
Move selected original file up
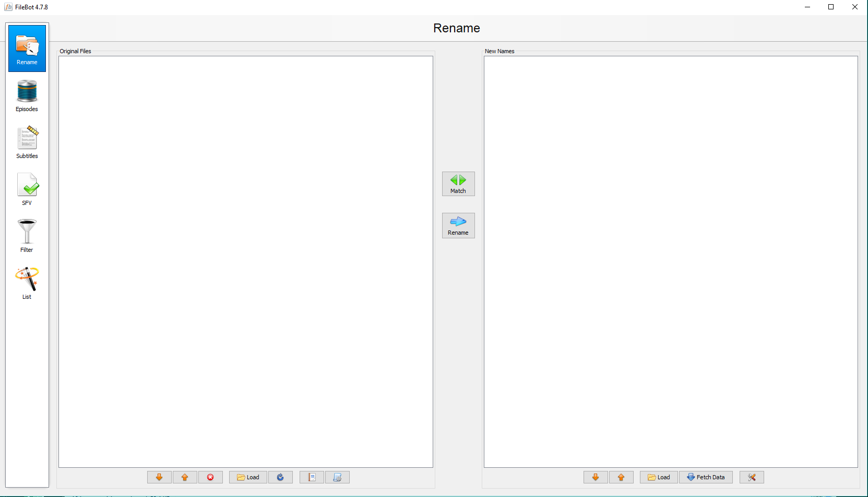click(x=185, y=477)
